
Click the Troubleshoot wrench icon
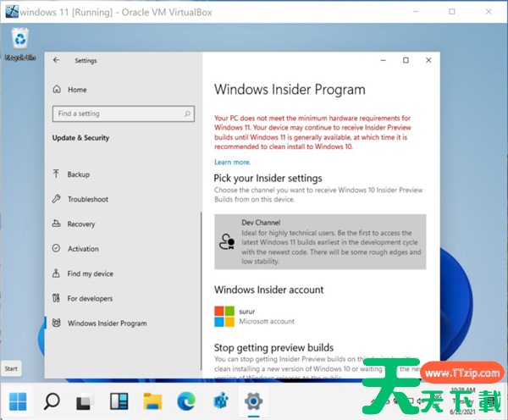[57, 199]
